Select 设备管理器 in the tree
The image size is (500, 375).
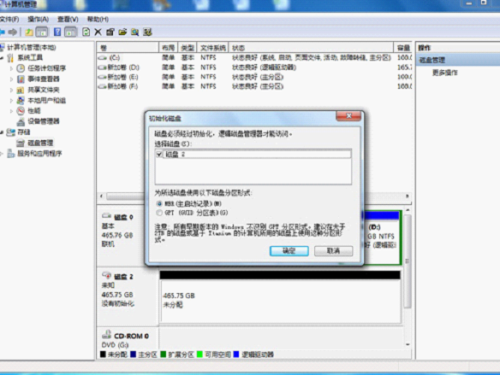(x=43, y=121)
